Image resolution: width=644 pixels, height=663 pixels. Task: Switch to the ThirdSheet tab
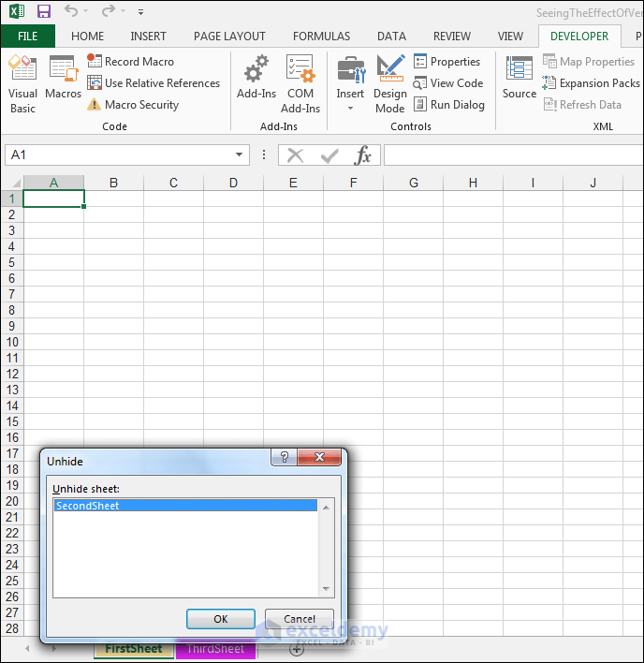215,649
